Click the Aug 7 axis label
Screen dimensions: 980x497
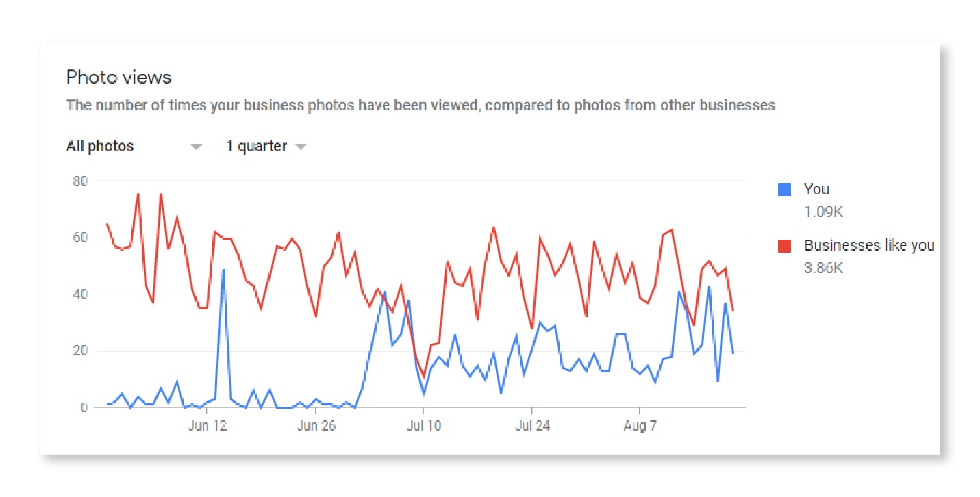(x=640, y=424)
